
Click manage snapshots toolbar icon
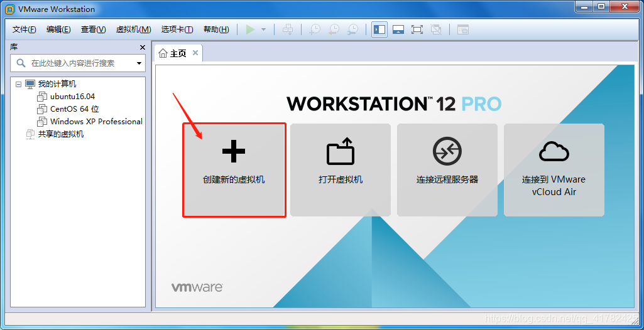point(352,29)
